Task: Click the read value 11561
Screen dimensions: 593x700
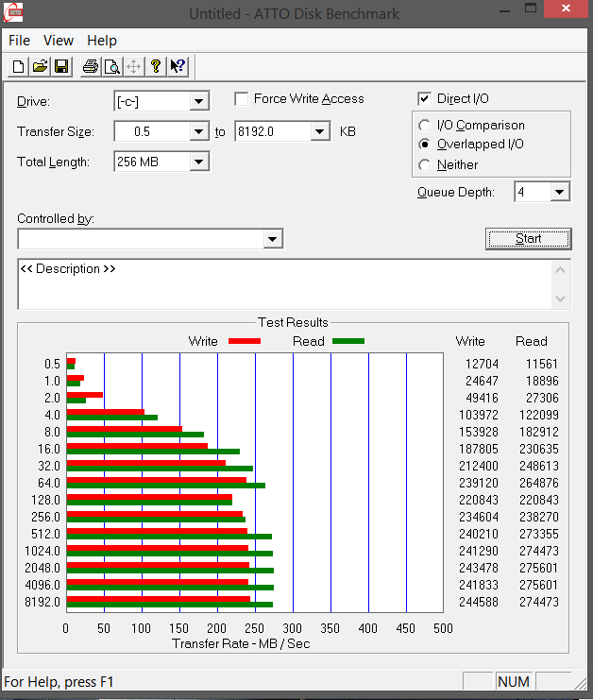Action: tap(542, 365)
